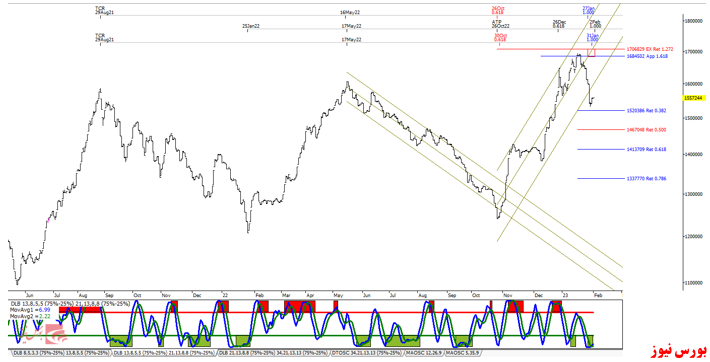Click the 1706829 EX Ret 1.272 label

click(x=650, y=49)
